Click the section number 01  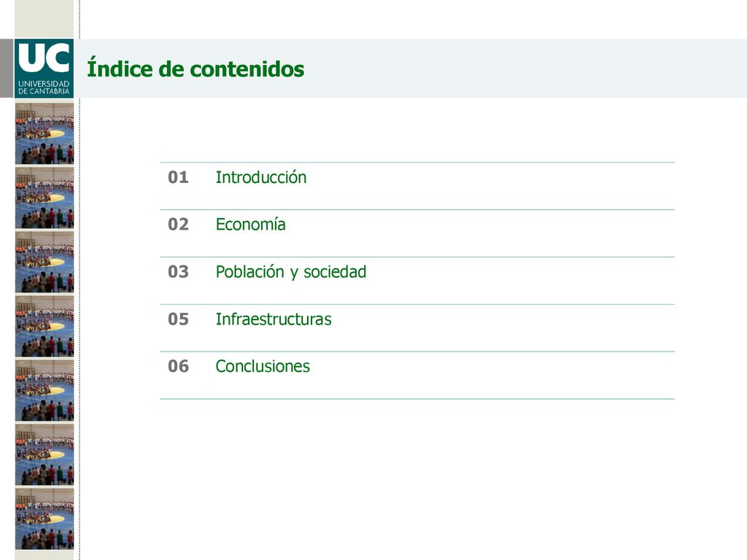178,177
